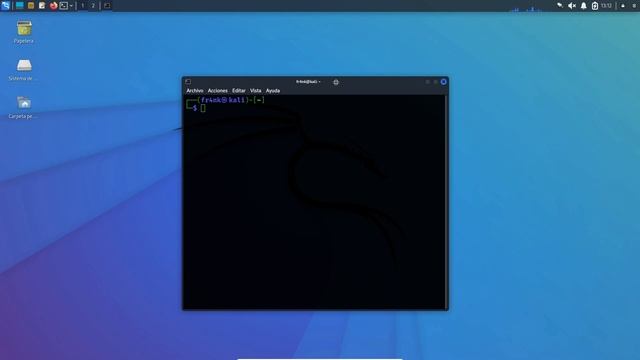Open the Vista menu in terminal
Image resolution: width=640 pixels, height=360 pixels.
(256, 91)
